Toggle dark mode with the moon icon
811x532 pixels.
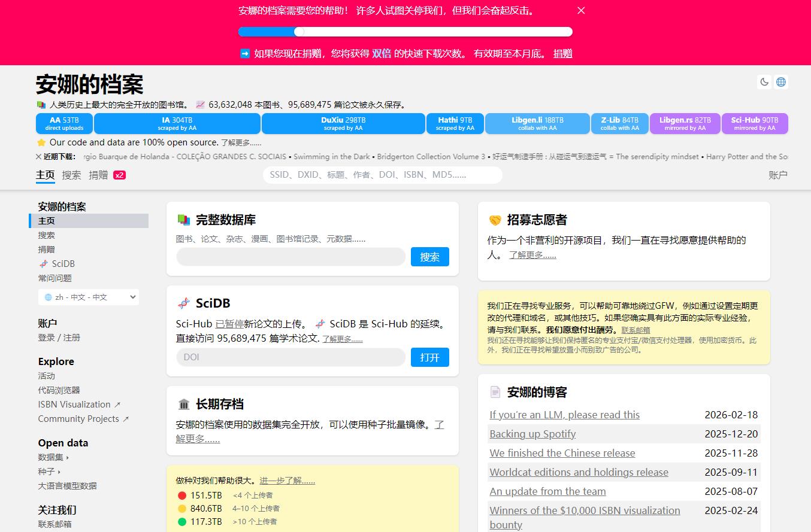click(764, 82)
